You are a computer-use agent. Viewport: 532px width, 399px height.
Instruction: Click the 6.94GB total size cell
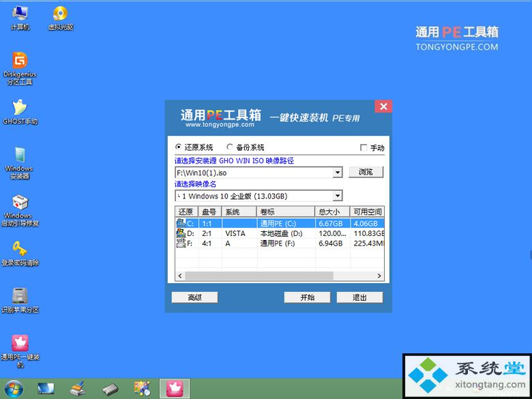(x=331, y=243)
